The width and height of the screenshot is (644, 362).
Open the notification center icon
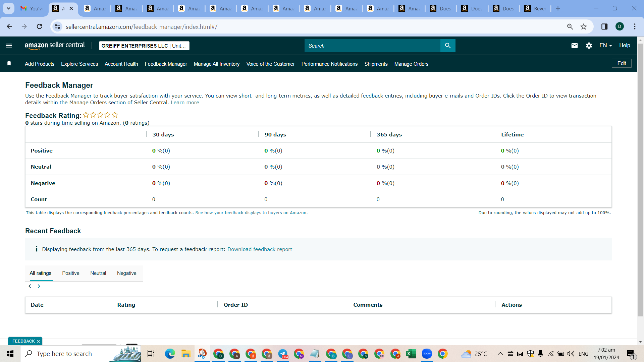631,354
